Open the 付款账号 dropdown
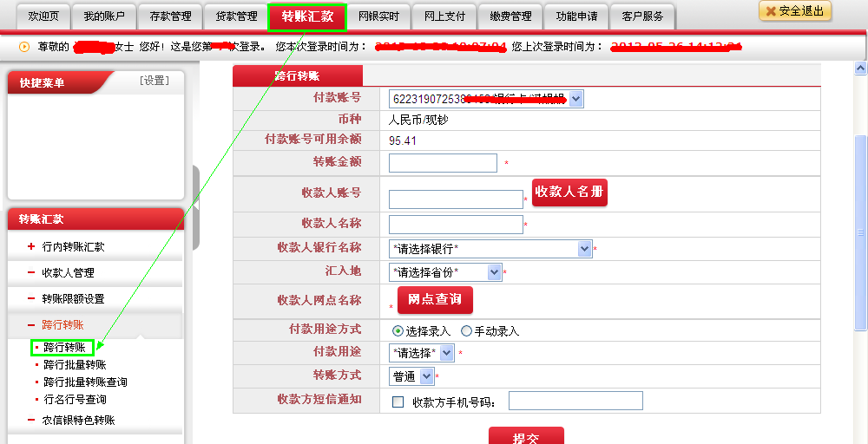 click(x=486, y=99)
